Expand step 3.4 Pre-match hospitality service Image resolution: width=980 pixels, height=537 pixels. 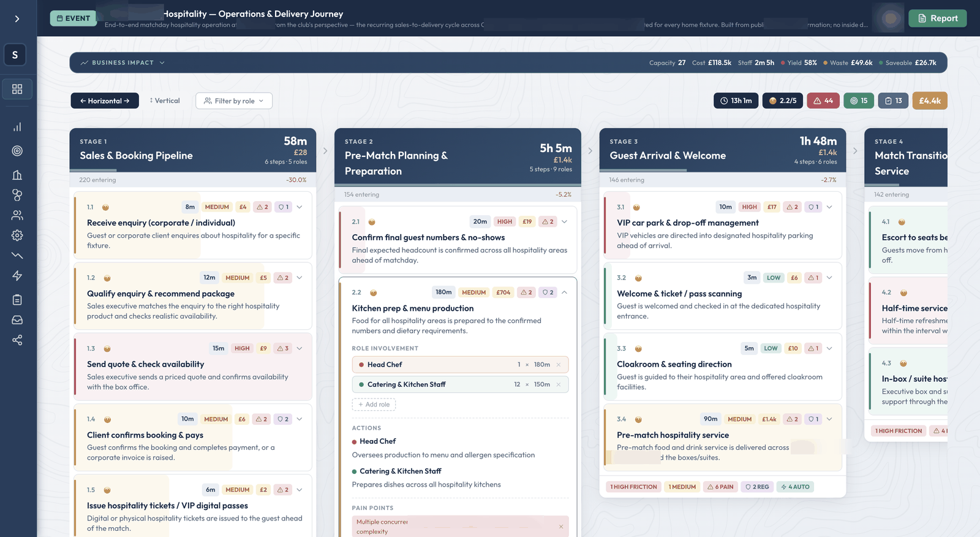pos(829,419)
